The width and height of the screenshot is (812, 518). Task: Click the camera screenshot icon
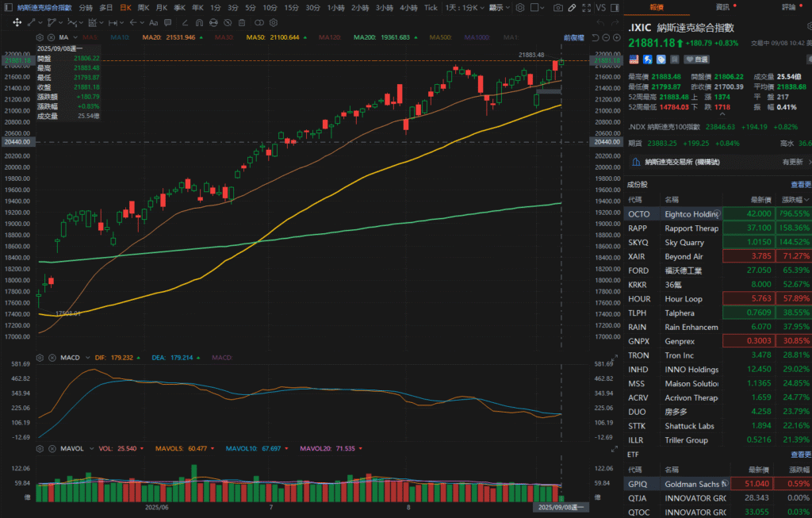point(557,7)
